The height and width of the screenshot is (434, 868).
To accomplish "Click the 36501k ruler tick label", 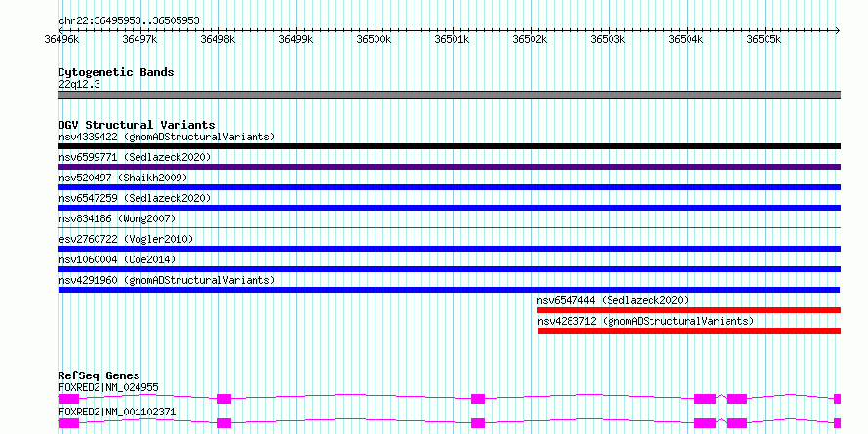I will pos(453,39).
